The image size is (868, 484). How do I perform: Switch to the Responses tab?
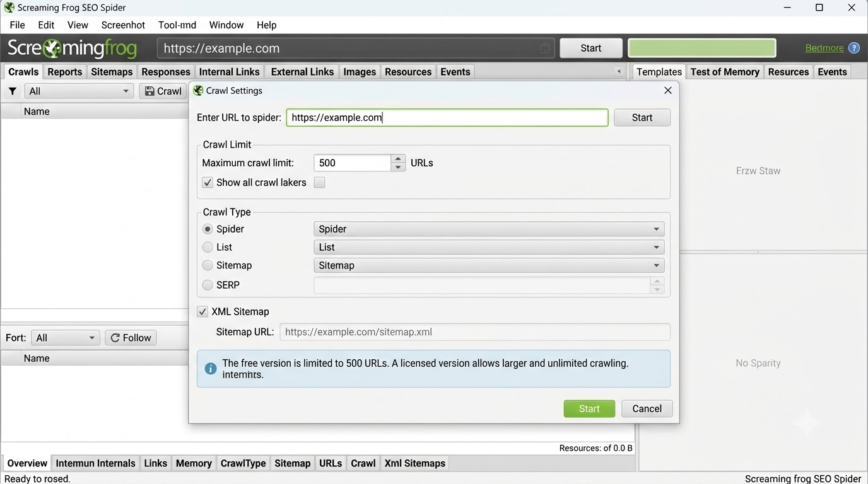tap(166, 72)
